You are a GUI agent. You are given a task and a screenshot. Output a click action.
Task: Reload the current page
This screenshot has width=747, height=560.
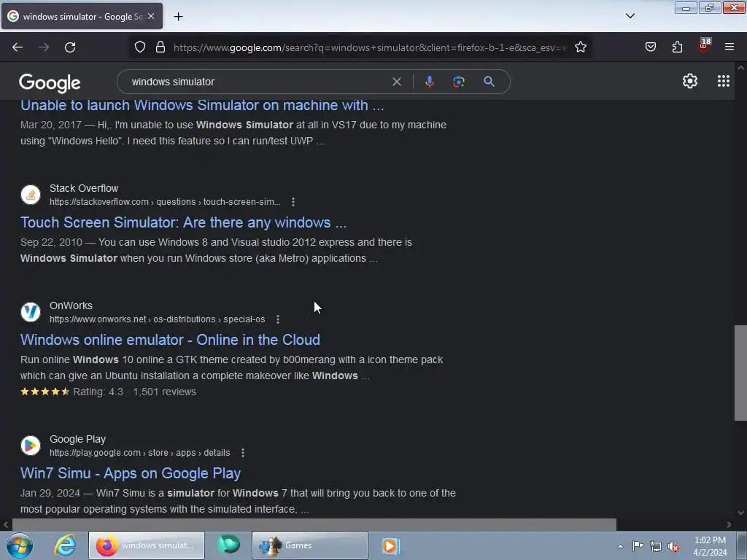point(70,47)
